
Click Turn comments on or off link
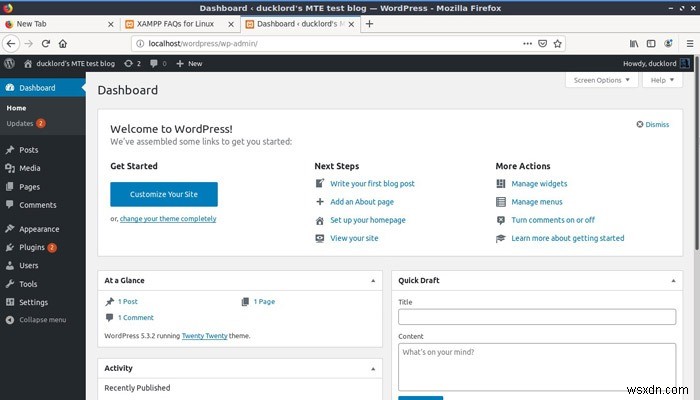pos(553,220)
